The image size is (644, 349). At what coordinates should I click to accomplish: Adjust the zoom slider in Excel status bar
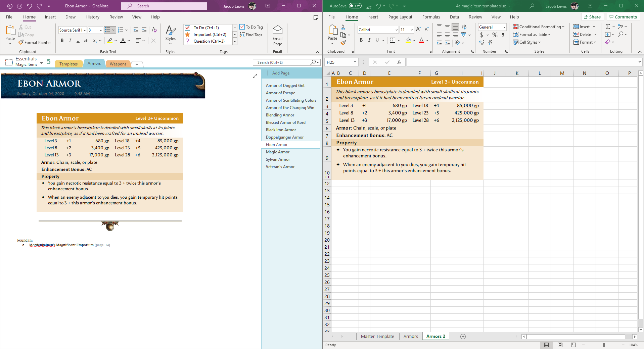click(x=604, y=345)
